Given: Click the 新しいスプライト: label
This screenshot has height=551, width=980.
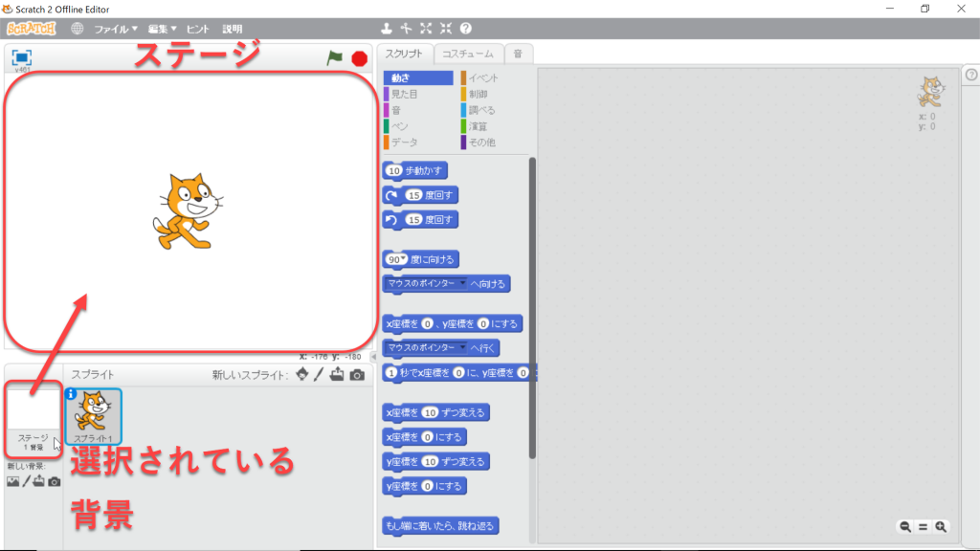Looking at the screenshot, I should [250, 375].
